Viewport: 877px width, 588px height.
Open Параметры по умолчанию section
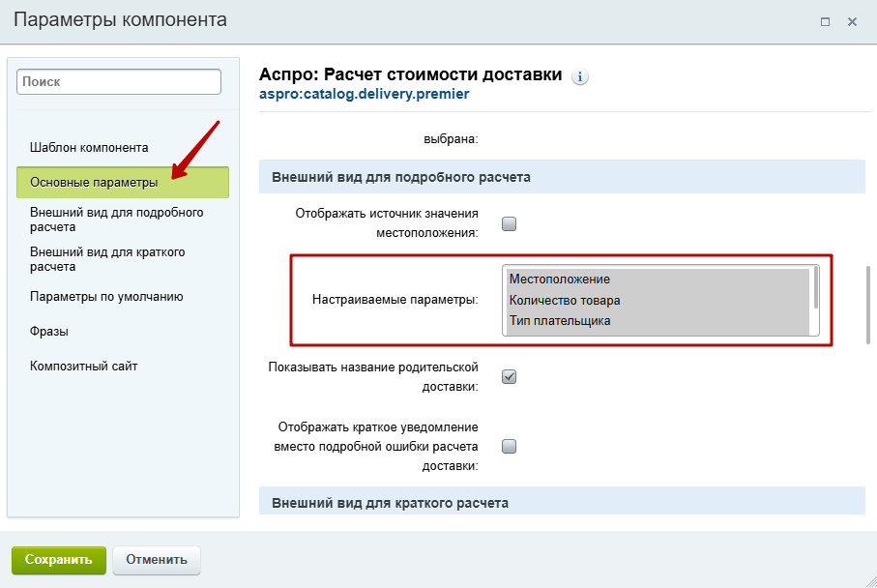[106, 297]
